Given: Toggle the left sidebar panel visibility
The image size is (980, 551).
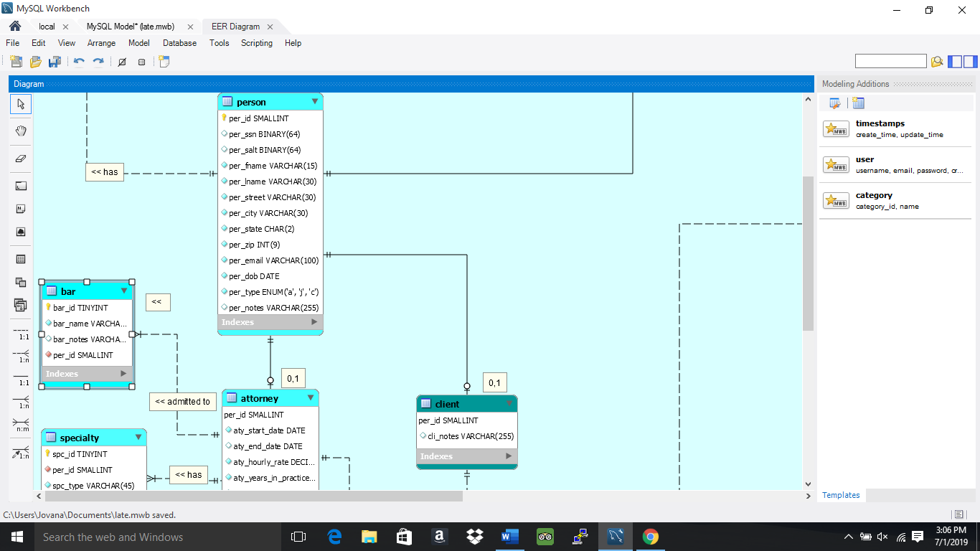Looking at the screenshot, I should click(x=955, y=62).
